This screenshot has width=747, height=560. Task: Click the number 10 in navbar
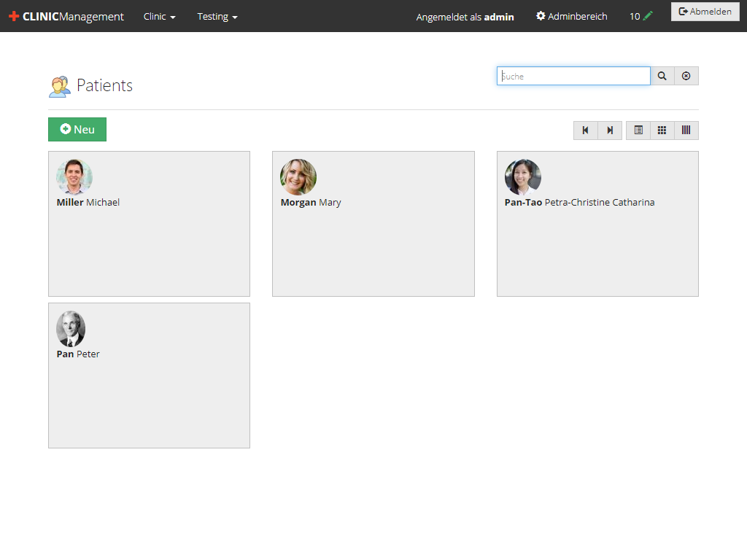pyautogui.click(x=635, y=17)
